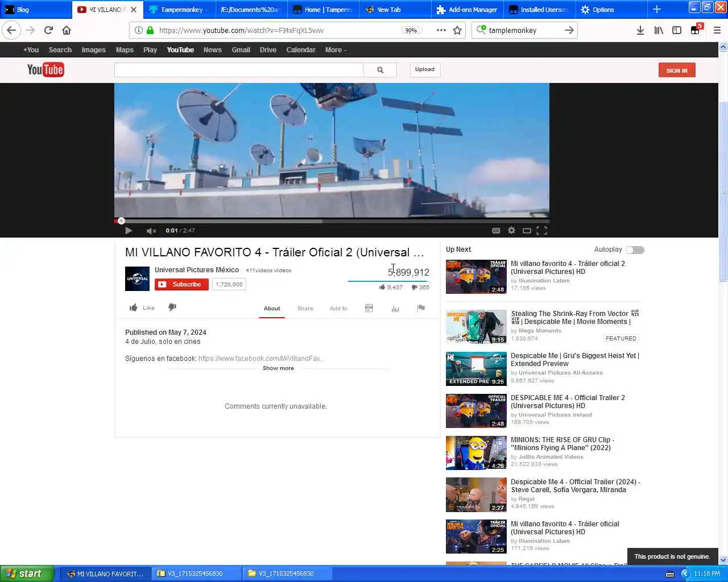Screen dimensions: 728x582
Task: Click the YouTube logo
Action: [45, 70]
